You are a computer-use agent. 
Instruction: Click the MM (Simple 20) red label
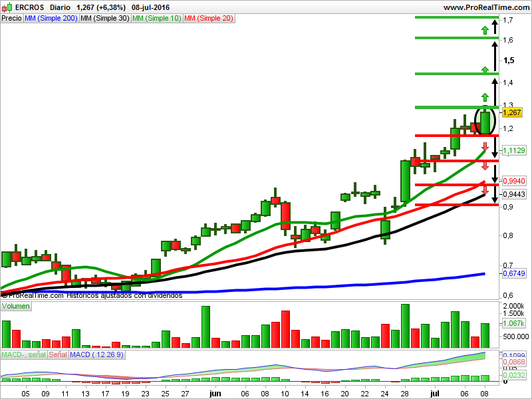[x=209, y=19]
